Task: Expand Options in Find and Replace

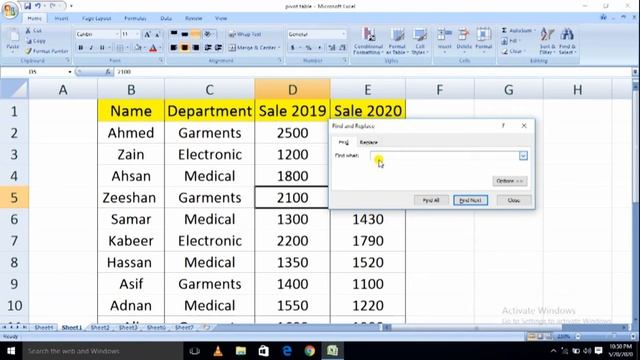Action: [x=510, y=181]
